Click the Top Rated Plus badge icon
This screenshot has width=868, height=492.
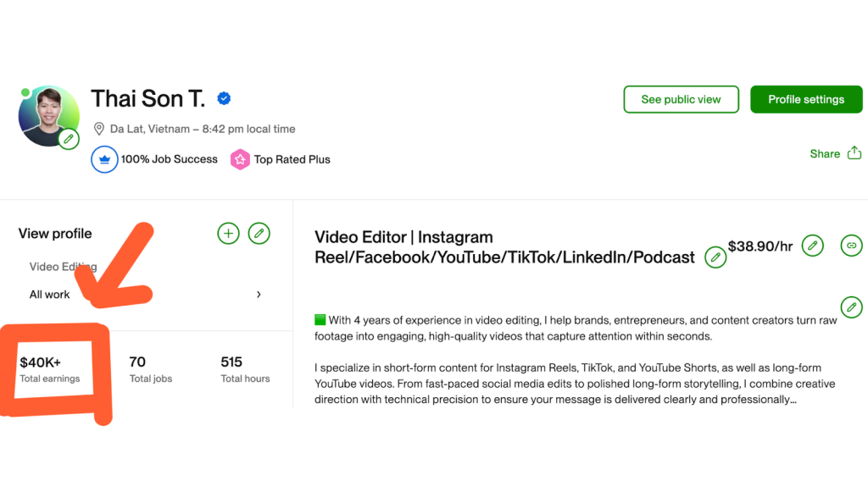click(240, 159)
